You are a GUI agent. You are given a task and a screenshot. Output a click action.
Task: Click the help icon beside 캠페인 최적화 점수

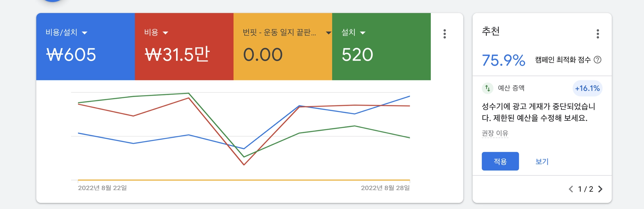point(597,60)
